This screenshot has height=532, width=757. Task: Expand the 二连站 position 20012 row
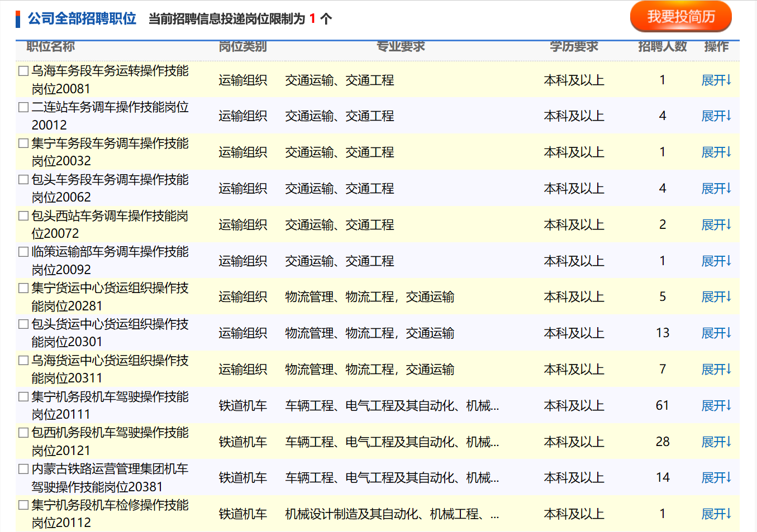[x=716, y=116]
